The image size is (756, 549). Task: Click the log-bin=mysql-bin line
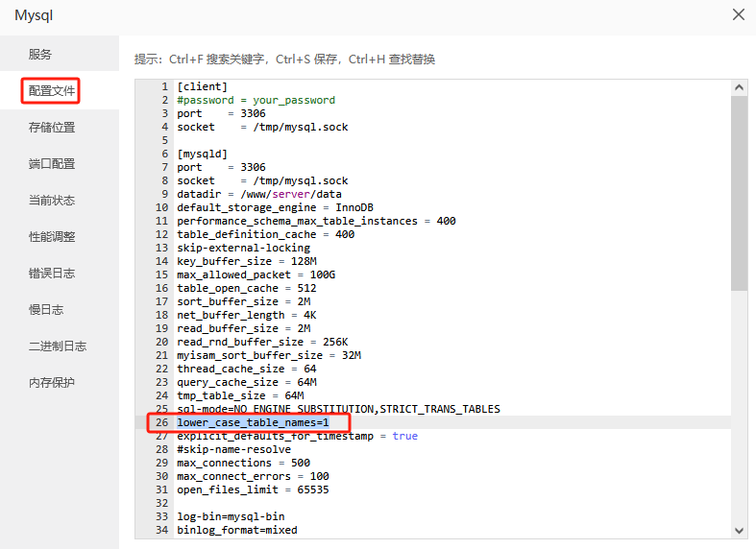click(x=231, y=516)
